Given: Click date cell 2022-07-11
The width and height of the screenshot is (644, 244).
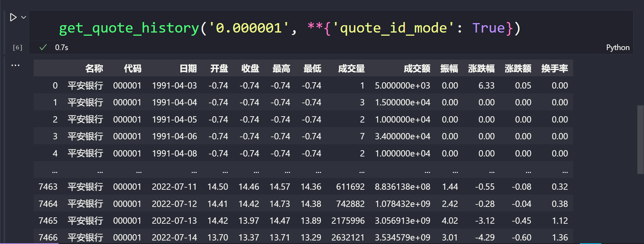Looking at the screenshot, I should [174, 187].
